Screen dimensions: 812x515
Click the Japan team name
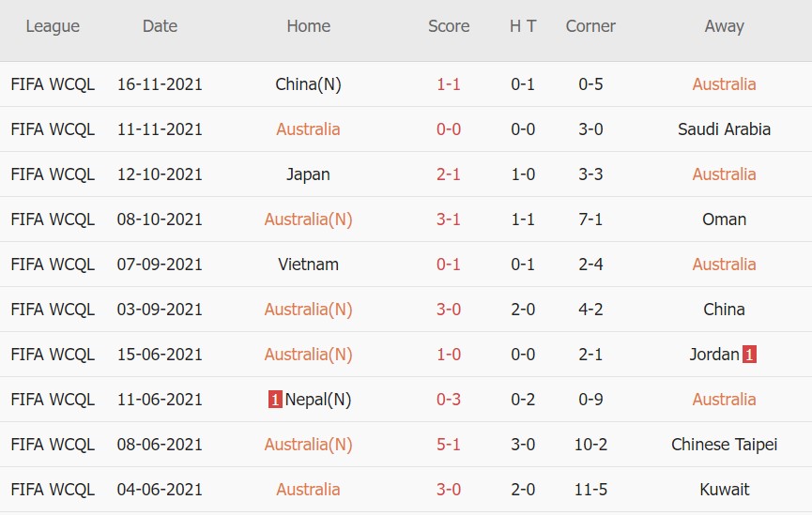coord(308,174)
